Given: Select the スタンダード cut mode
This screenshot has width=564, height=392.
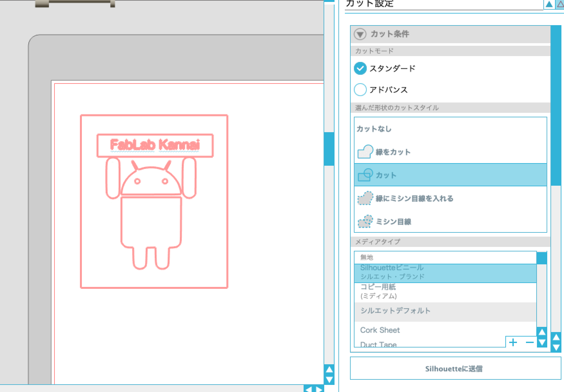Looking at the screenshot, I should point(360,68).
